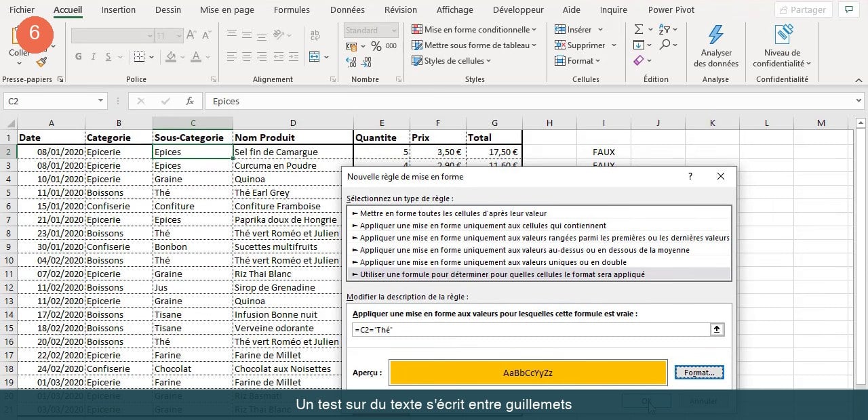868x420 pixels.
Task: Click the orange Aperçu preview swatch
Action: 528,373
